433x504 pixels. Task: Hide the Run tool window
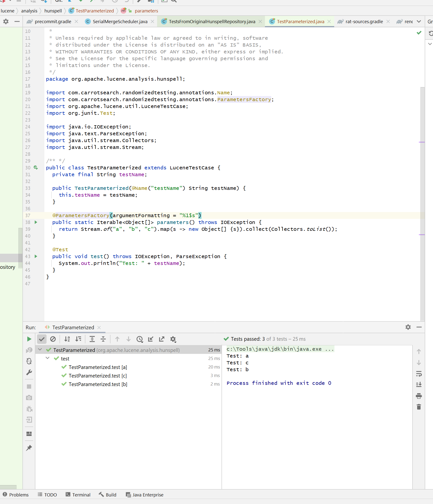tap(419, 327)
